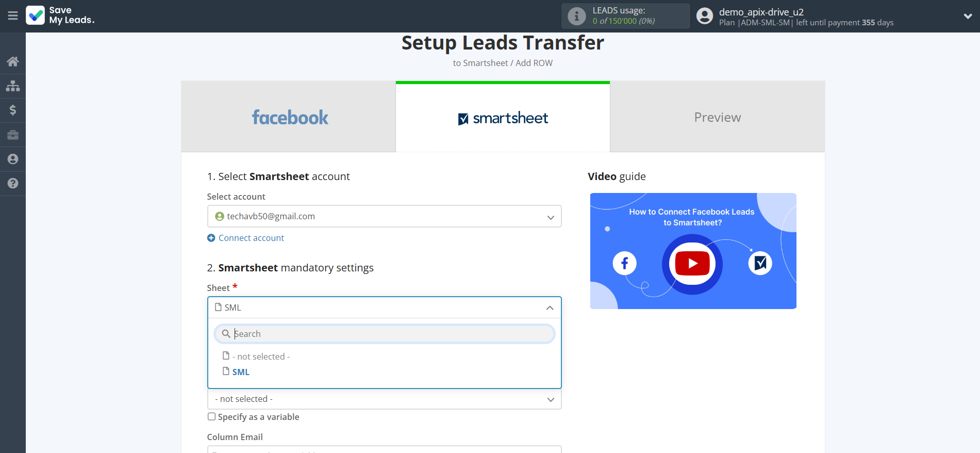980x453 pixels.
Task: Switch to the Preview tab
Action: click(x=717, y=117)
